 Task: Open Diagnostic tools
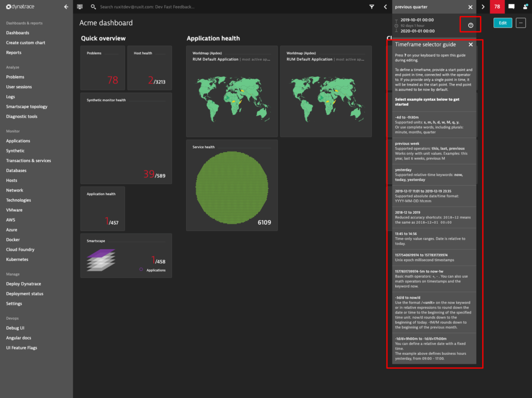pos(22,116)
